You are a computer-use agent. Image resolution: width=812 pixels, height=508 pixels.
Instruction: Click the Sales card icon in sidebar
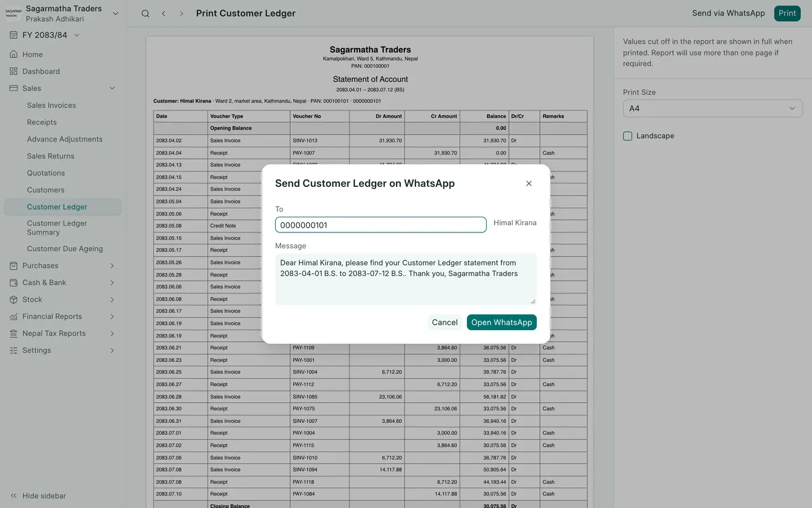coord(14,89)
